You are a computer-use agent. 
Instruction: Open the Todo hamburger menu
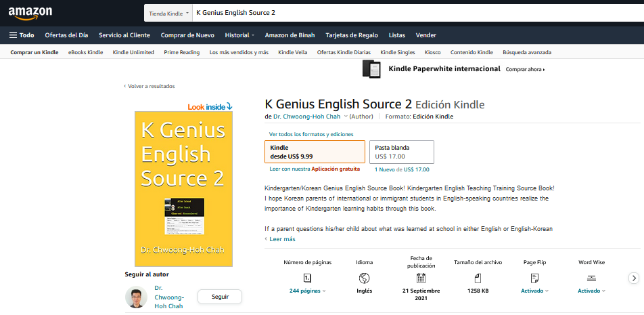22,35
